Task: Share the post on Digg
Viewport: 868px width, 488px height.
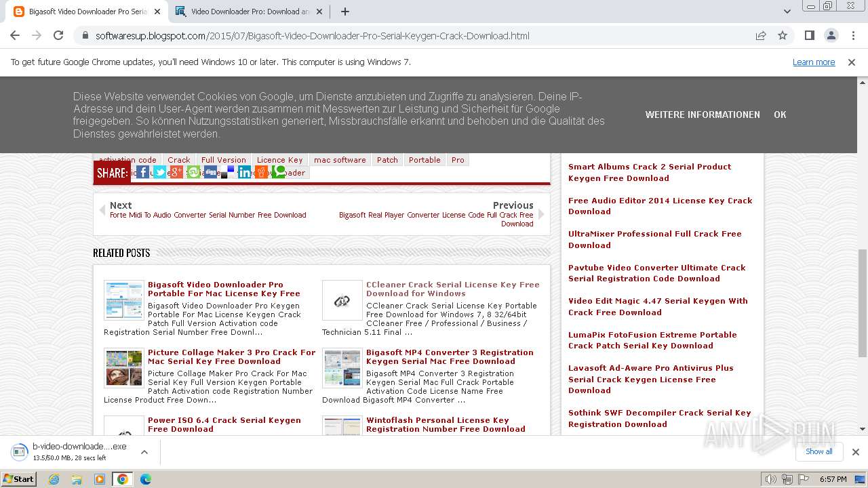Action: click(210, 172)
